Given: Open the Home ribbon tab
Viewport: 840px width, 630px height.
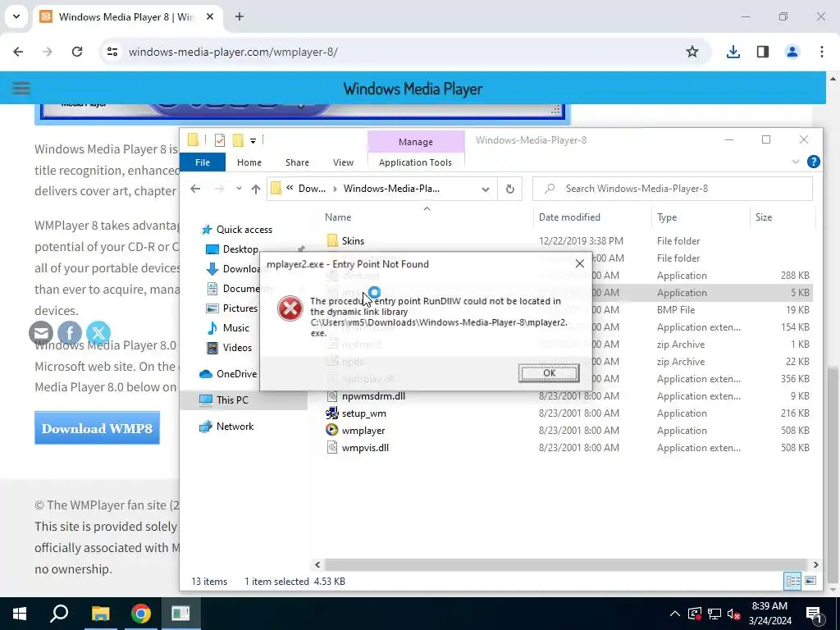Looking at the screenshot, I should click(249, 162).
